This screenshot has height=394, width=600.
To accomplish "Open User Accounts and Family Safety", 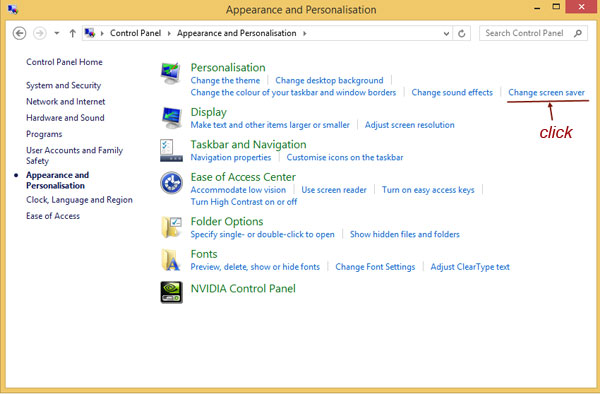I will (74, 155).
